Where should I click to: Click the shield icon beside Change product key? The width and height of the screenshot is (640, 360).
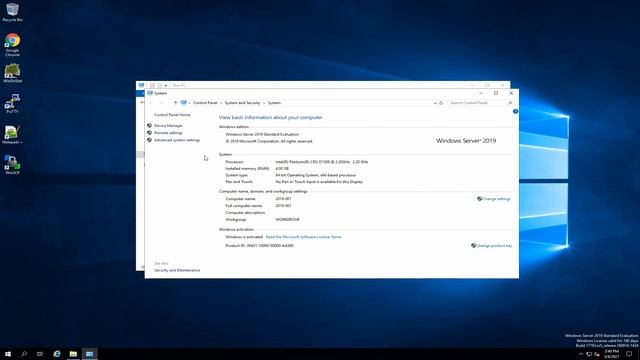(473, 246)
